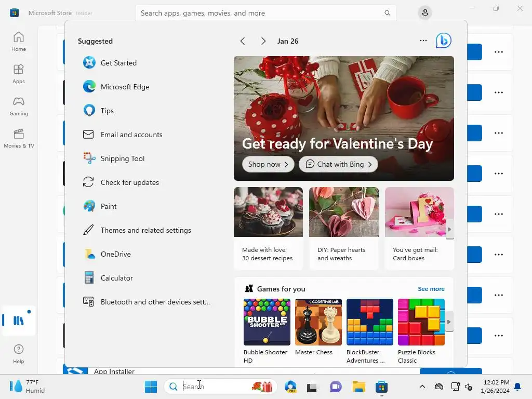This screenshot has height=399, width=532.
Task: Click the Store top-row more options ellipsis
Action: tap(498, 52)
